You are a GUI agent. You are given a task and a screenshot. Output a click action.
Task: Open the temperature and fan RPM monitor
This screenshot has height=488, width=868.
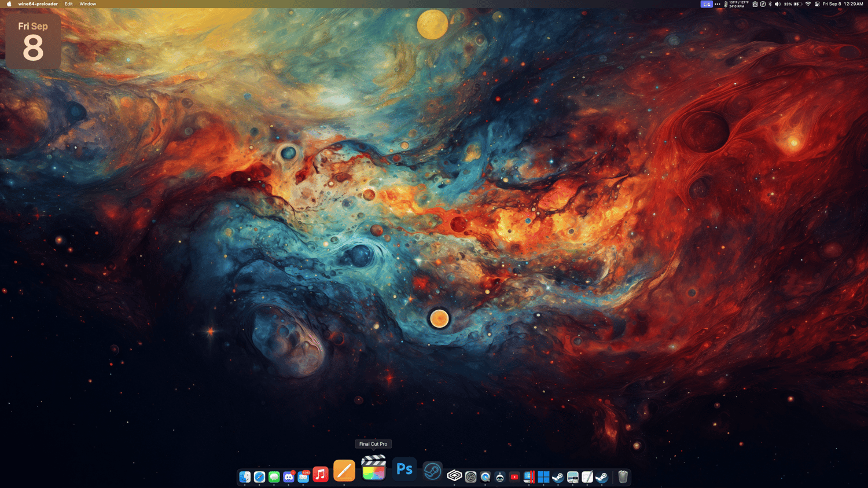click(736, 4)
